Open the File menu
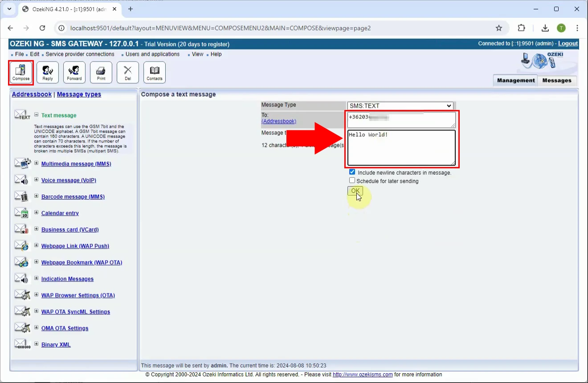Viewport: 588px width, 383px height. pyautogui.click(x=19, y=54)
